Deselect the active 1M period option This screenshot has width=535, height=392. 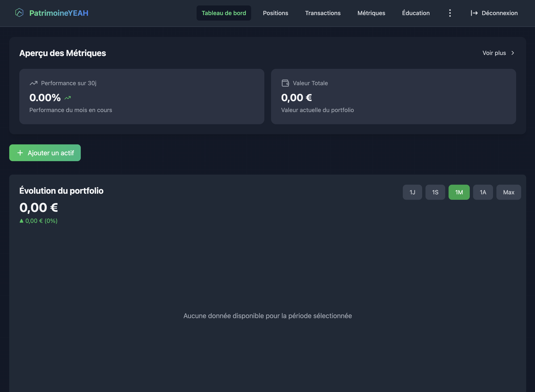click(459, 192)
